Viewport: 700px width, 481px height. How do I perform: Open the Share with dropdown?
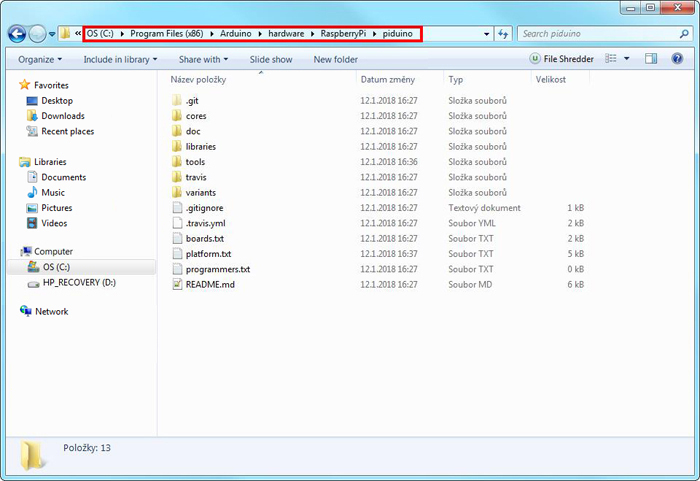coord(203,59)
